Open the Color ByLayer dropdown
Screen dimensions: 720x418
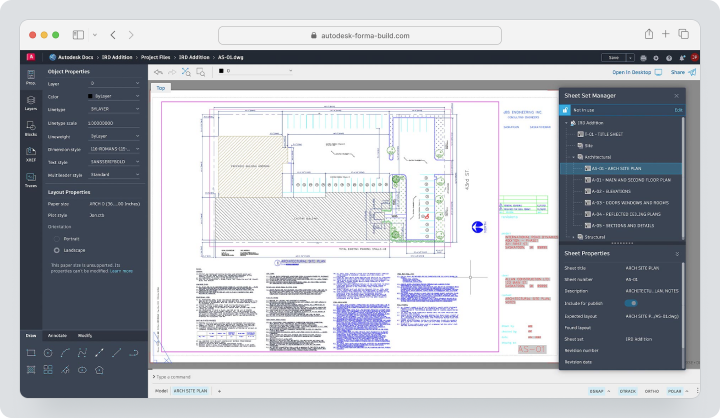point(113,96)
